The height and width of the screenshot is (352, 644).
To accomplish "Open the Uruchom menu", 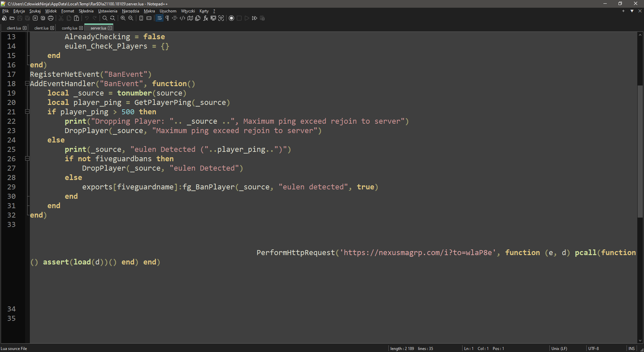I will (168, 11).
